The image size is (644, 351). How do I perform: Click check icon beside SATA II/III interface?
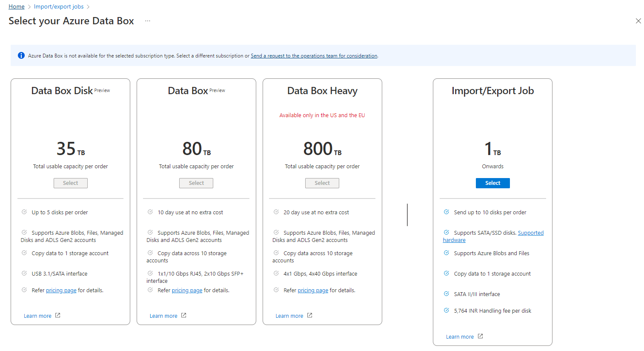[x=447, y=293]
